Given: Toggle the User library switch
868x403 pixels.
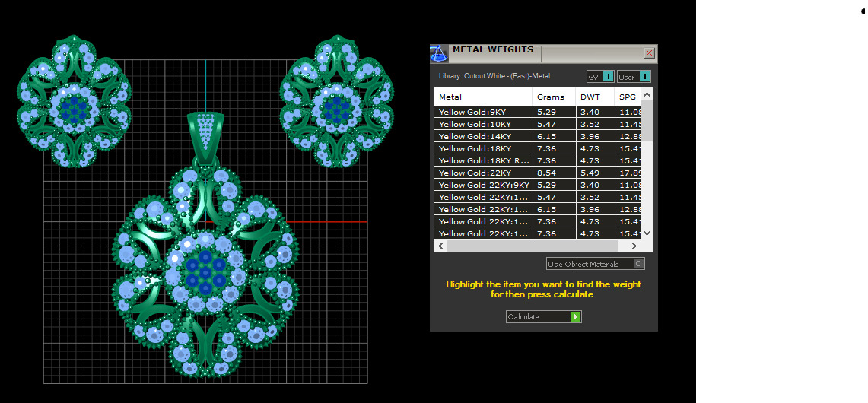Looking at the screenshot, I should 634,76.
